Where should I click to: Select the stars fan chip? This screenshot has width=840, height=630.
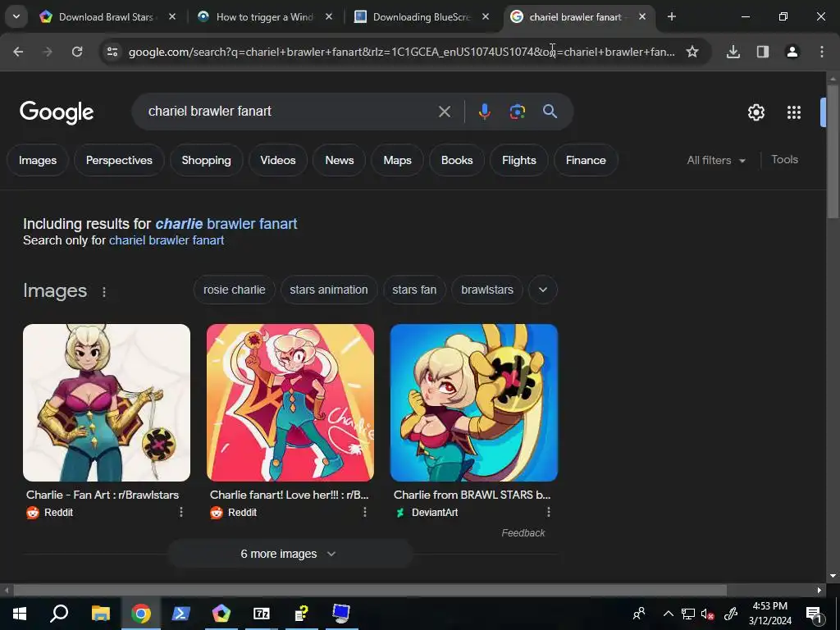[414, 290]
